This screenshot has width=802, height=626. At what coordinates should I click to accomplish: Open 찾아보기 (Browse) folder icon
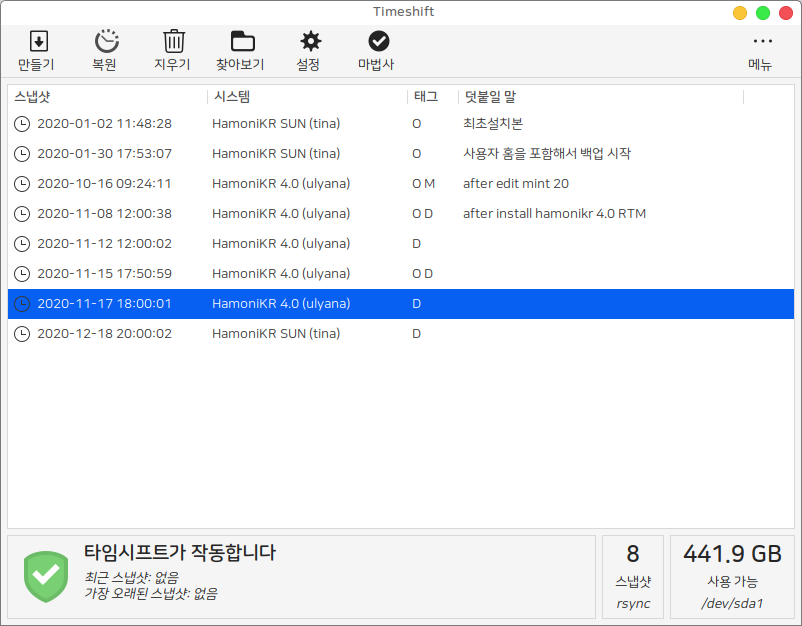click(241, 42)
